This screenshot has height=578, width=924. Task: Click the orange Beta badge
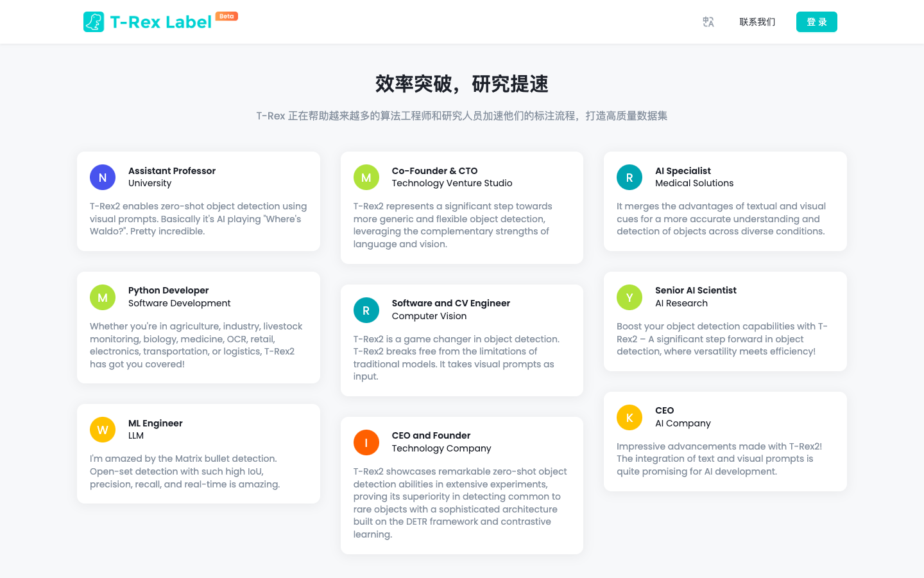point(227,16)
